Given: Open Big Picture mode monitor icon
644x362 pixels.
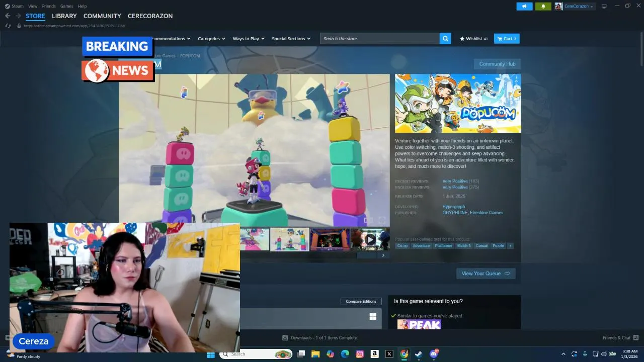Looking at the screenshot, I should [604, 6].
